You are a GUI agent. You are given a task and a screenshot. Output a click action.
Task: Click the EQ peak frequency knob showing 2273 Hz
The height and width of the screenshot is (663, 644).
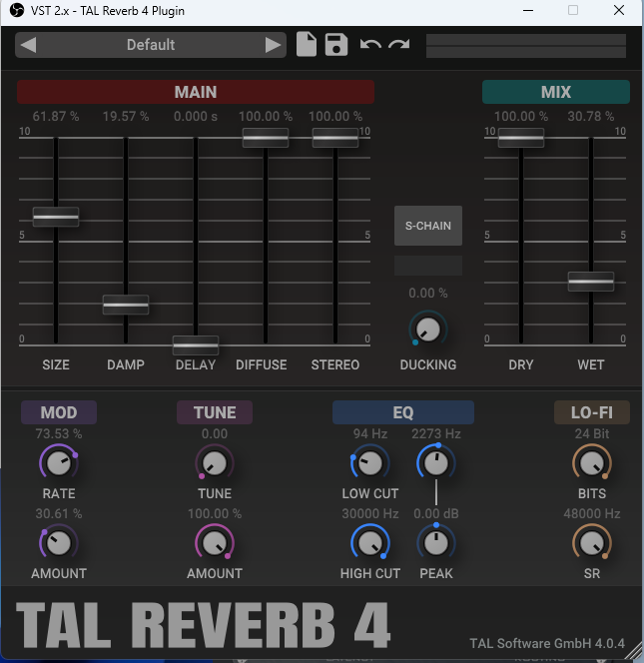click(x=436, y=462)
